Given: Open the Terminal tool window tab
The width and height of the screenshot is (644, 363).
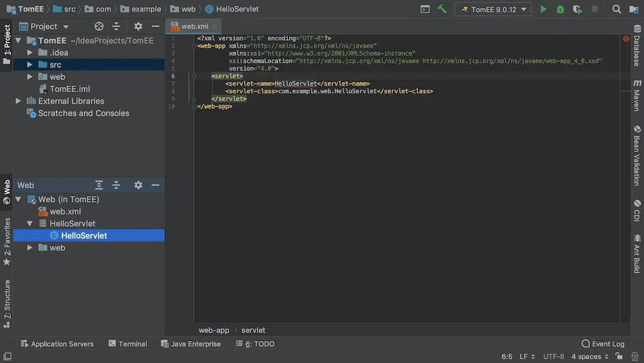Looking at the screenshot, I should 128,344.
